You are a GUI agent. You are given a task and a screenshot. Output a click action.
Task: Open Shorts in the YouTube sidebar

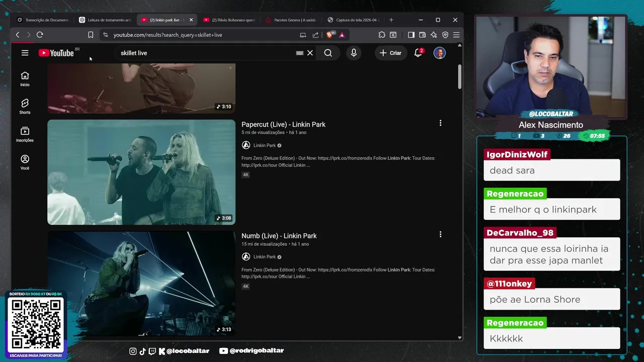[25, 107]
